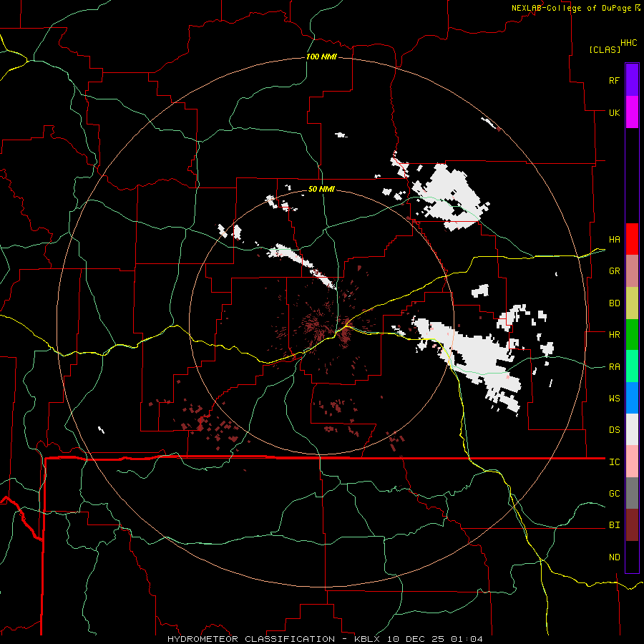Click the 'GR' legend label
The height and width of the screenshot is (644, 644).
point(615,271)
